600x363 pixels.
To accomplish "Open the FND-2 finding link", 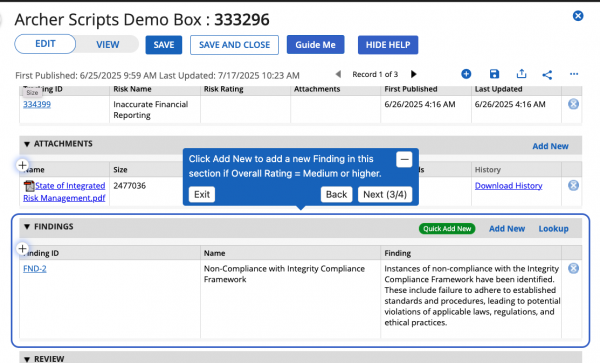I will click(x=35, y=269).
